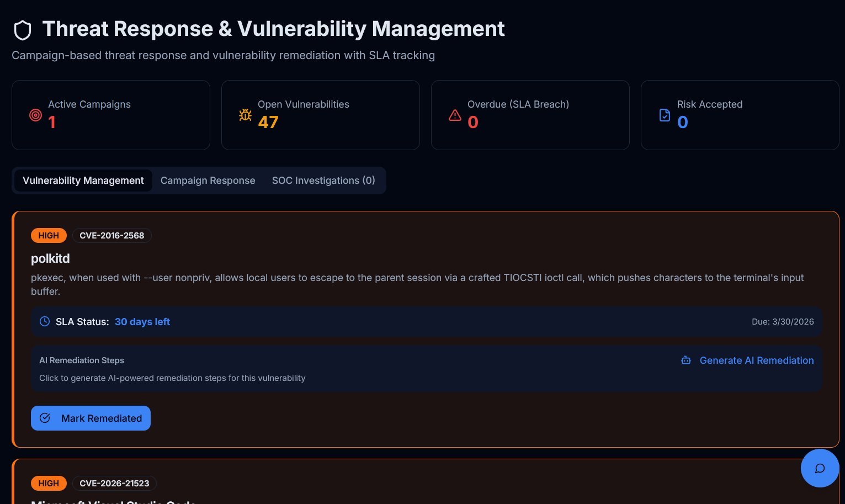The width and height of the screenshot is (845, 504).
Task: Click the CVE-2026-21523 badge on the lower card
Action: (x=114, y=483)
